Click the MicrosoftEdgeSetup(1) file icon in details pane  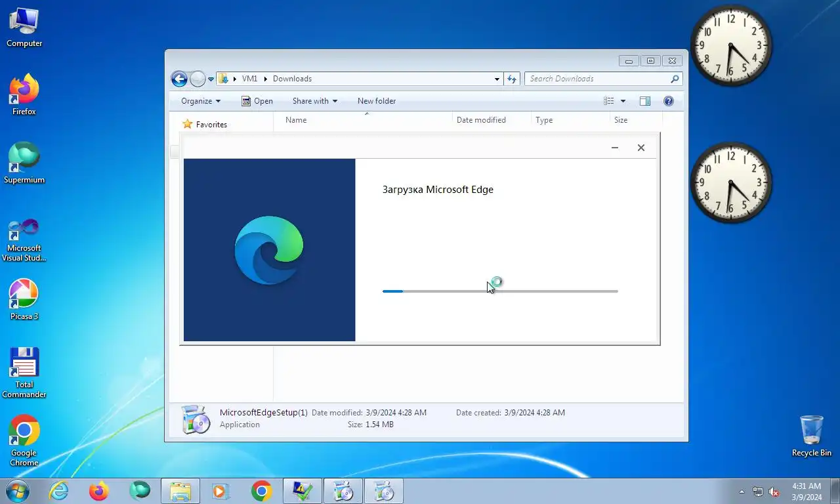[196, 419]
